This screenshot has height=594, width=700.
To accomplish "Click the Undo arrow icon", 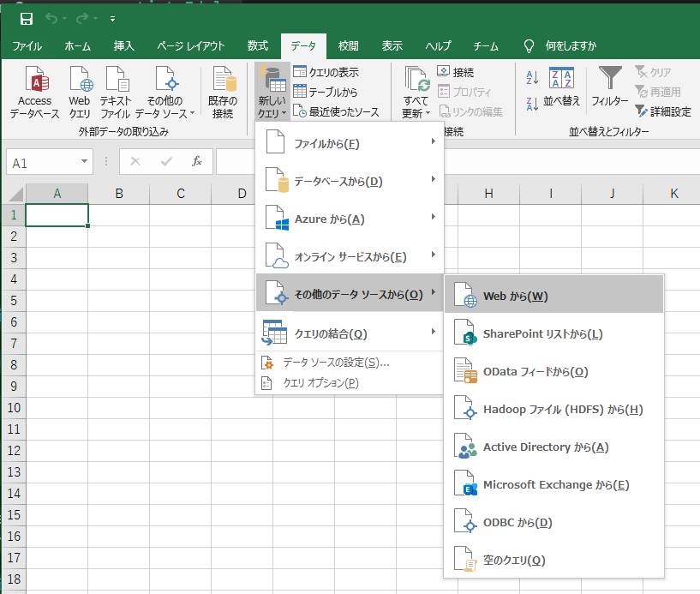I will coord(51,19).
